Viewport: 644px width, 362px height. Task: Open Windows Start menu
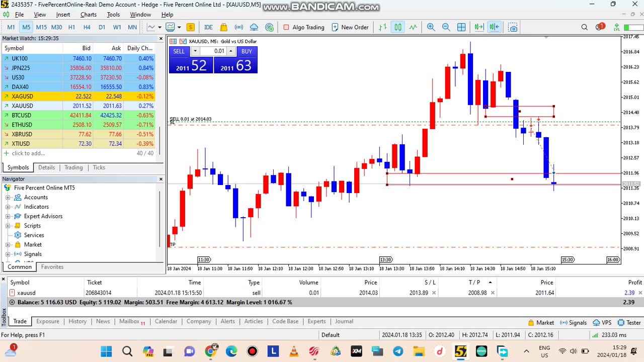point(107,351)
